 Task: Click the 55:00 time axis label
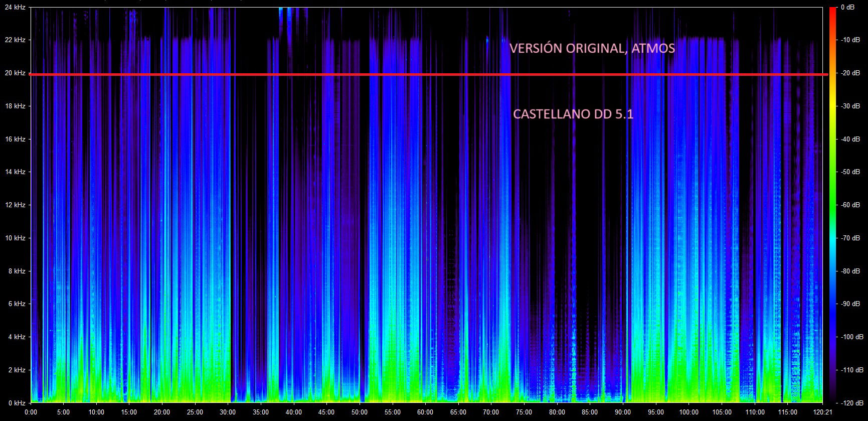[x=393, y=412]
